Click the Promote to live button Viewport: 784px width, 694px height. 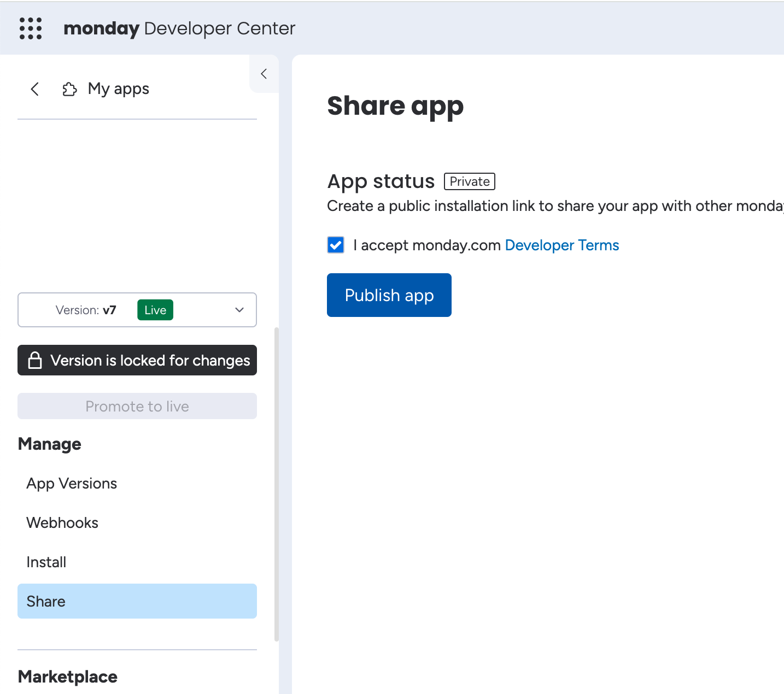pos(137,406)
